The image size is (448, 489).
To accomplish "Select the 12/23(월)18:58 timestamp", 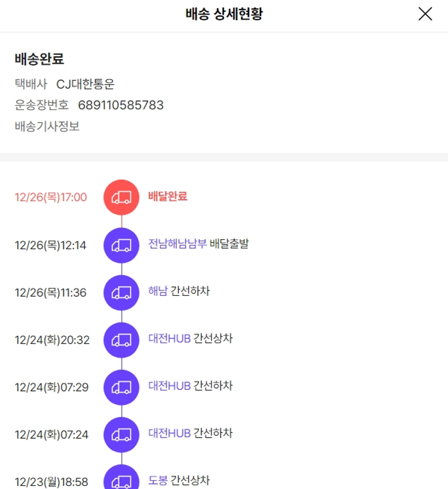I will click(x=51, y=482).
